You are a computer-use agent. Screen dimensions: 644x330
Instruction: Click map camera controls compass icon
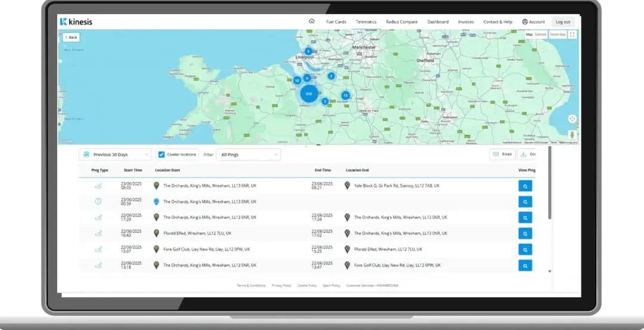tap(572, 119)
